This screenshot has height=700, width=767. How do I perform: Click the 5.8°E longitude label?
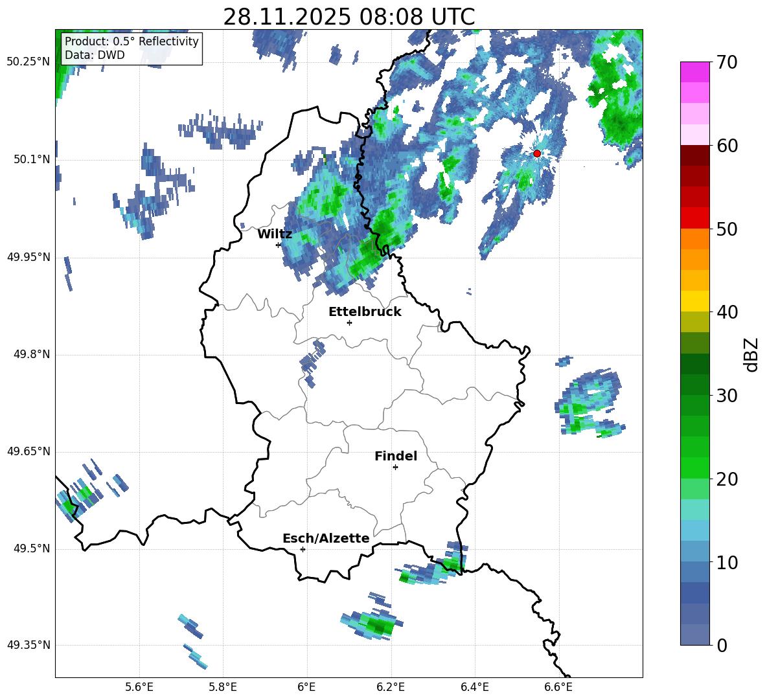(223, 687)
